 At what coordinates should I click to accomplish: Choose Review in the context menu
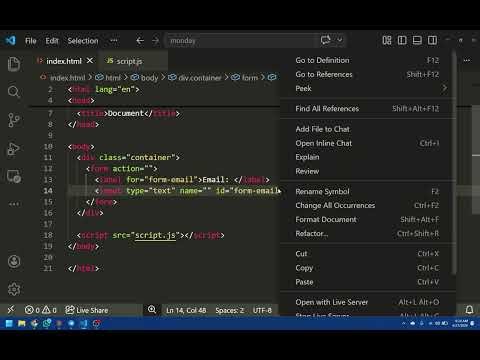point(367,171)
